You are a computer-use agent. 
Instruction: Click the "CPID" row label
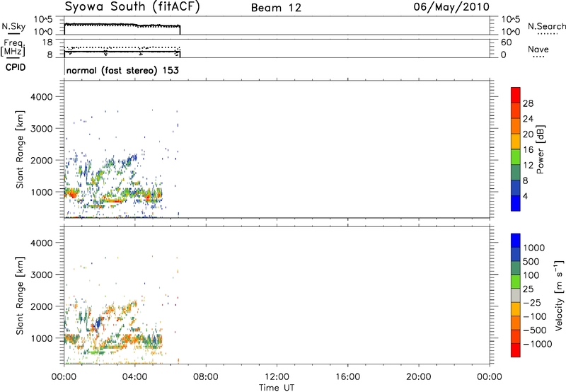pos(15,67)
